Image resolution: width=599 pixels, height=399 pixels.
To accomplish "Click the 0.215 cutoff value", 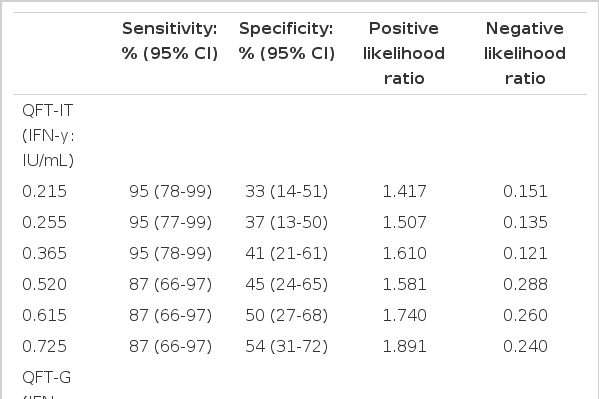I will [44, 191].
